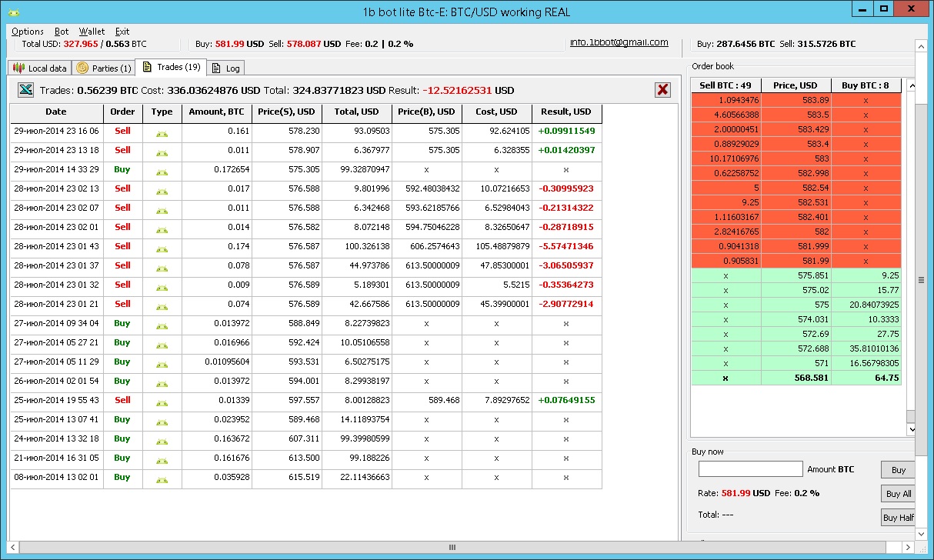Close the trades panel with red X
Image resolution: width=934 pixels, height=560 pixels.
662,90
